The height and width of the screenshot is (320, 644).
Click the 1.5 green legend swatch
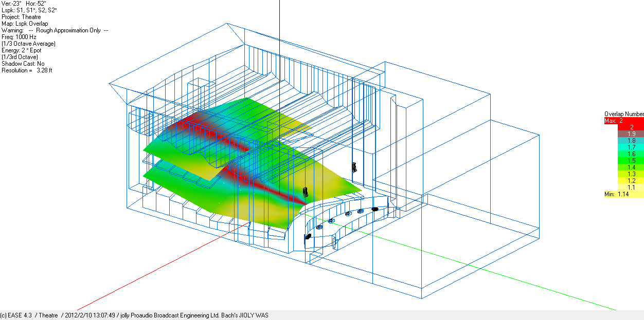click(624, 160)
